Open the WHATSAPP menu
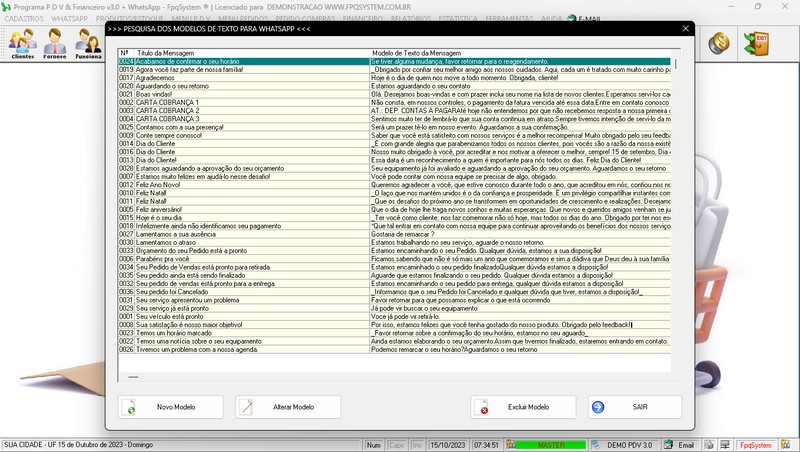Screen dimensions: 800x452 click(69, 19)
